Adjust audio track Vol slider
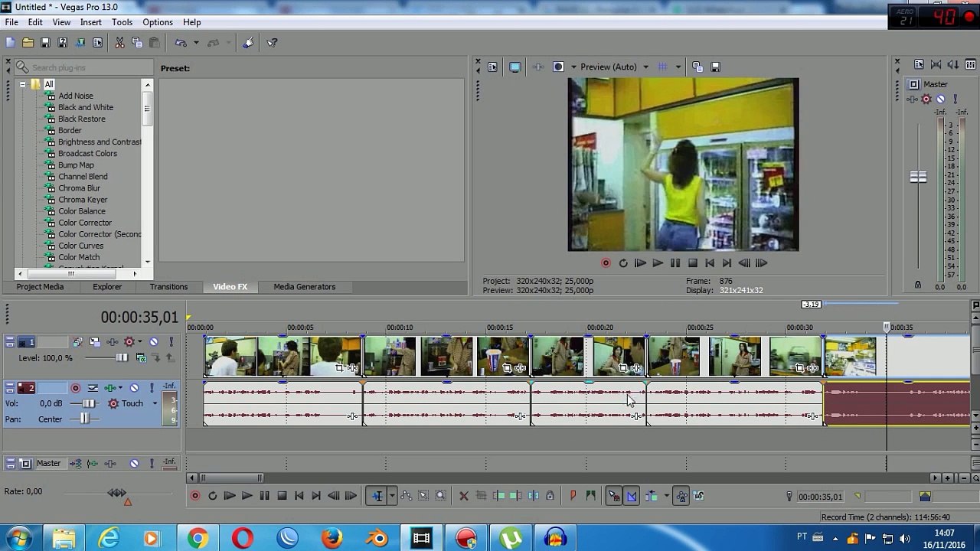Screen dimensions: 980x551 [x=89, y=403]
